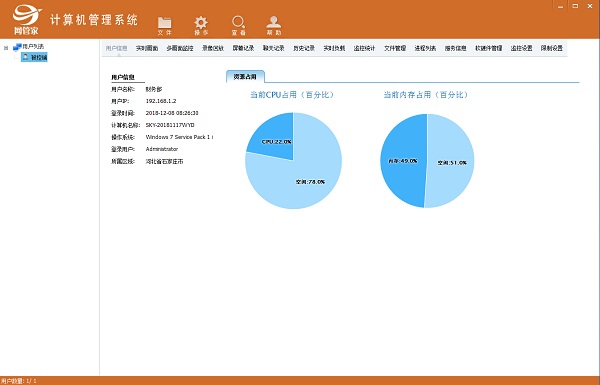The width and height of the screenshot is (600, 385).
Task: Click the 网管家 logo in header
Action: coord(27,20)
